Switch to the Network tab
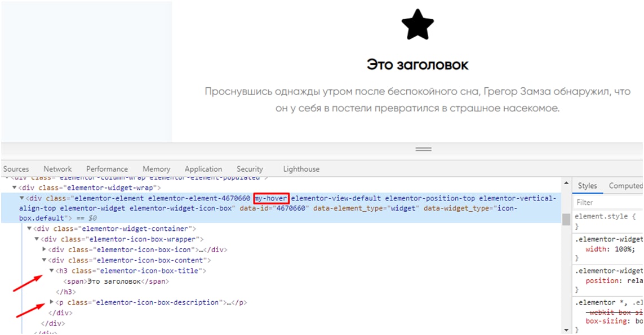 tap(57, 169)
